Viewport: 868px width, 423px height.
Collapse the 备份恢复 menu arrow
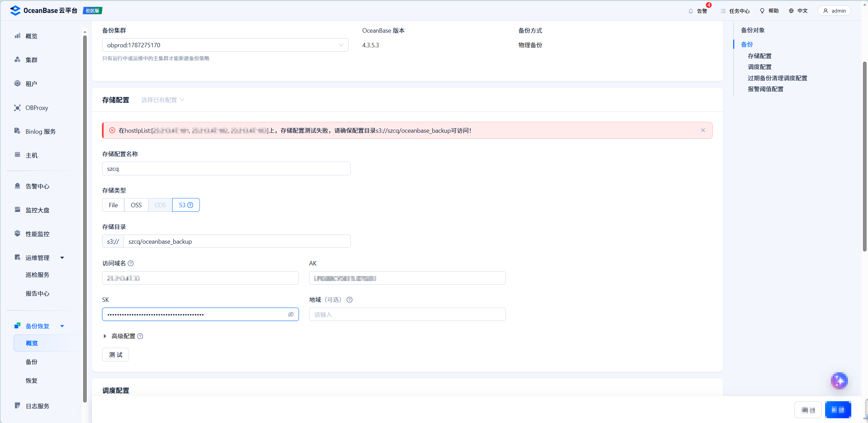click(x=62, y=326)
